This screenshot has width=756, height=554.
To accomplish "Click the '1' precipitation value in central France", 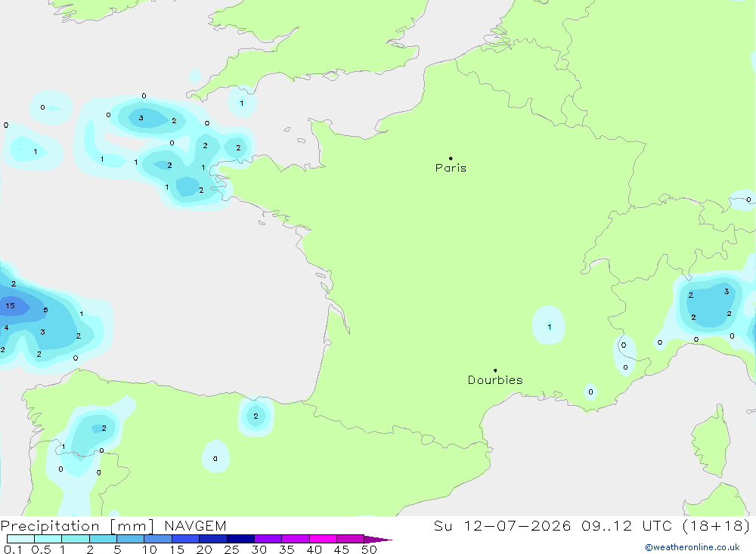I will 549,327.
